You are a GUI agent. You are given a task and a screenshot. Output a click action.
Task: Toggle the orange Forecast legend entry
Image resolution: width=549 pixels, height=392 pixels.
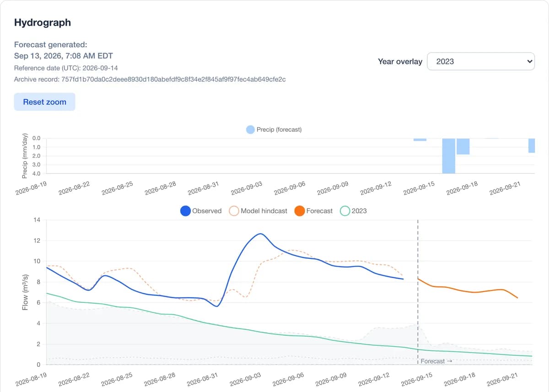coord(313,211)
